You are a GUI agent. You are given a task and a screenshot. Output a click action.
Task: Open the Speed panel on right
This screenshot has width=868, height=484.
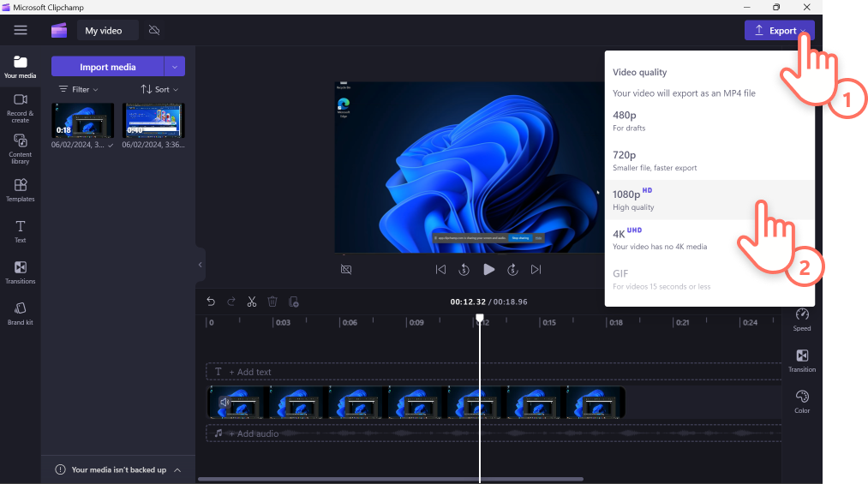point(801,320)
